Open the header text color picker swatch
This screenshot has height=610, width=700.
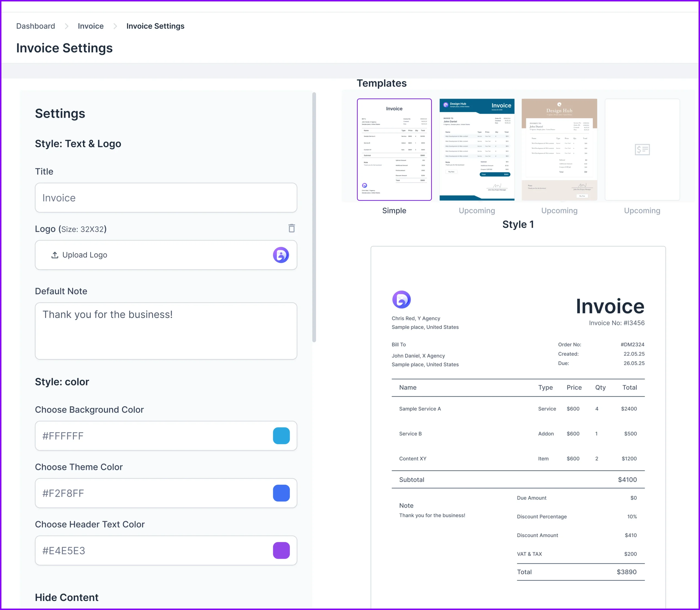(x=281, y=550)
